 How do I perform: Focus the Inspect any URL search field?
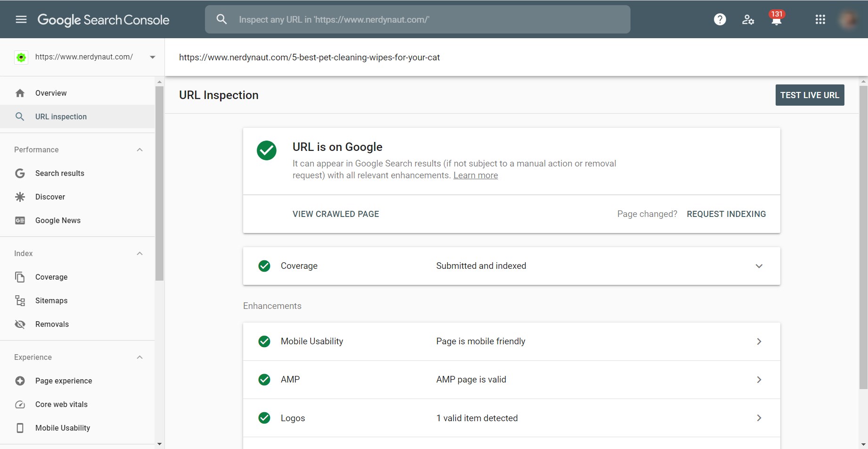point(418,19)
